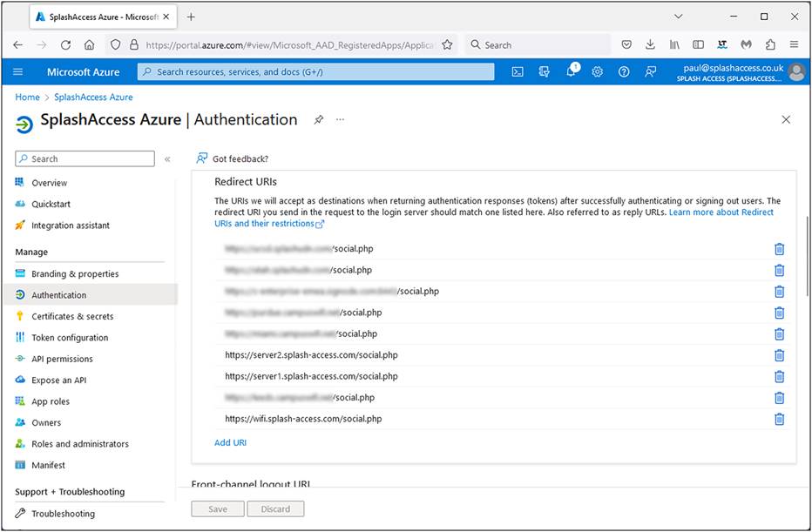Launch Cloud Shell from the Azure header
Screen dimensions: 812x532
click(x=518, y=72)
